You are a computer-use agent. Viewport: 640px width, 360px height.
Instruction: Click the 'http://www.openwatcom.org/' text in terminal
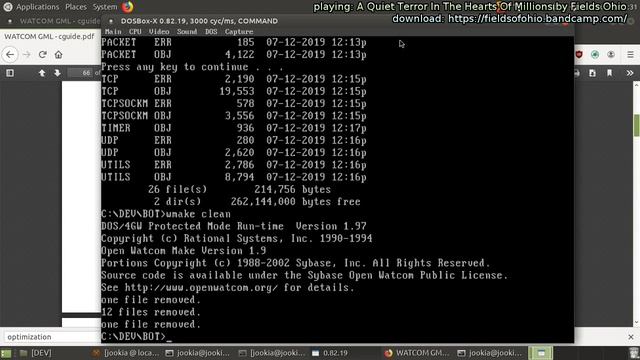point(201,287)
